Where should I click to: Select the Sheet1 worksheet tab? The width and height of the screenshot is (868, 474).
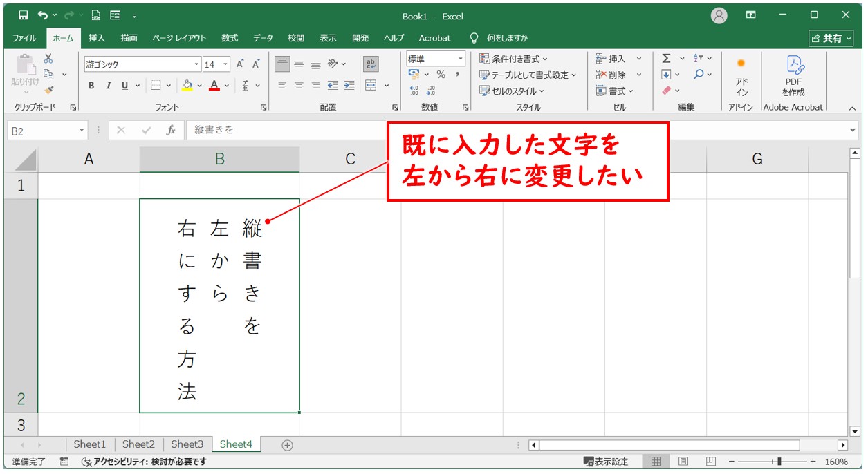pos(90,444)
